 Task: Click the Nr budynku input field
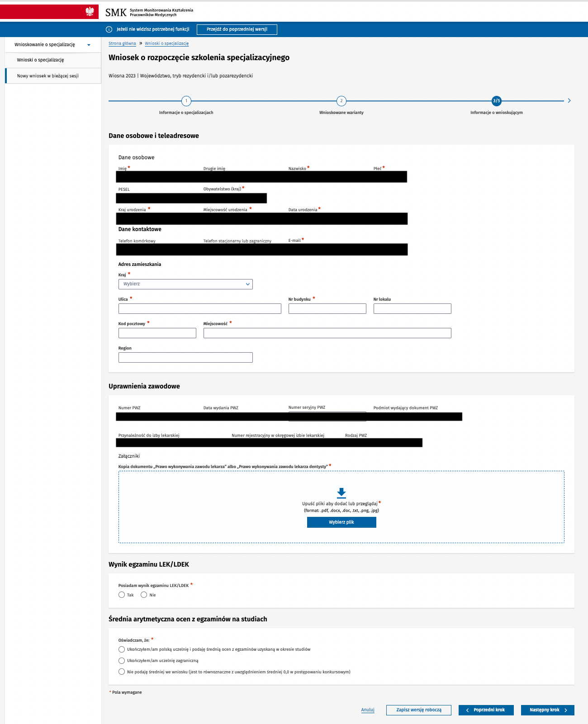tap(327, 308)
